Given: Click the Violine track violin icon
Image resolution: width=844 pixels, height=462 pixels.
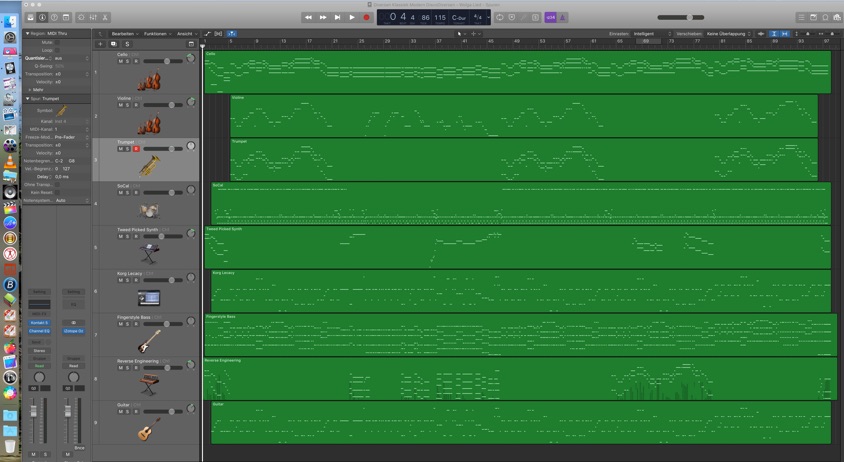Looking at the screenshot, I should point(149,124).
